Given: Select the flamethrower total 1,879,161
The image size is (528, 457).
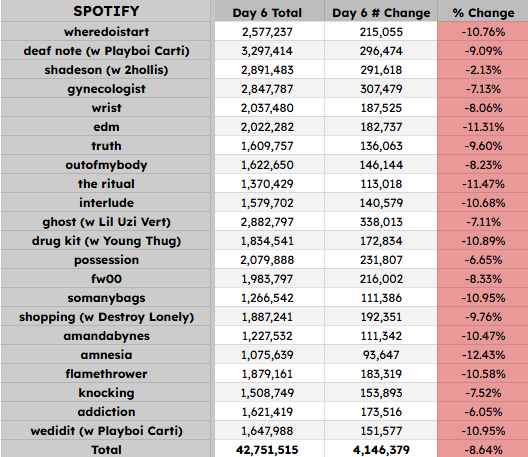Looking at the screenshot, I should [x=268, y=374].
